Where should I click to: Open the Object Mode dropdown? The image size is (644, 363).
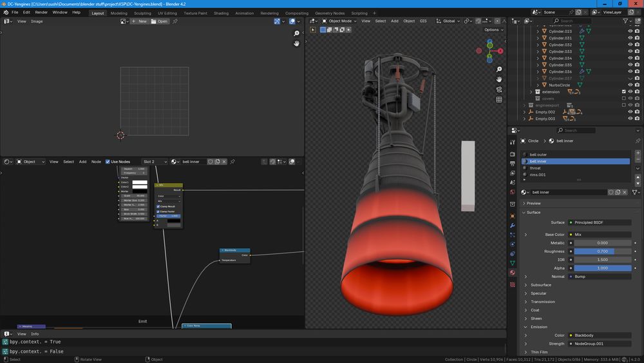click(340, 21)
